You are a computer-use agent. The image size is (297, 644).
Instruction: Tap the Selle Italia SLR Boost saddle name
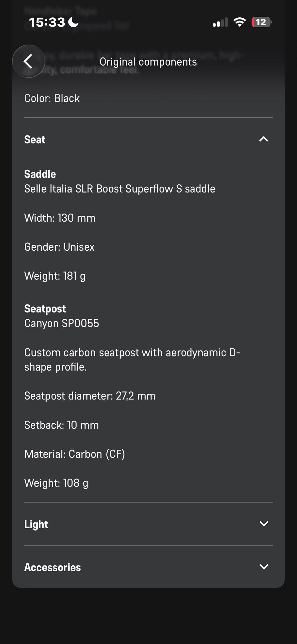[120, 189]
